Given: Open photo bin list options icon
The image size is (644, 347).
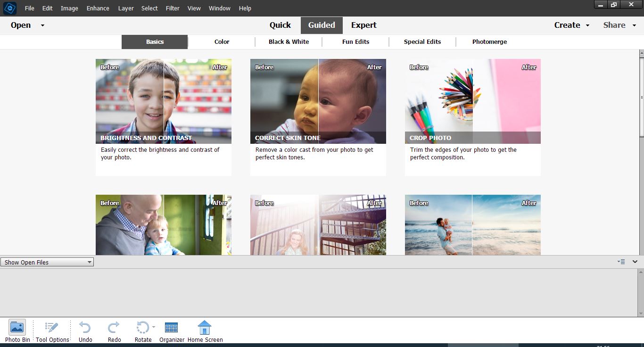Looking at the screenshot, I should 621,262.
